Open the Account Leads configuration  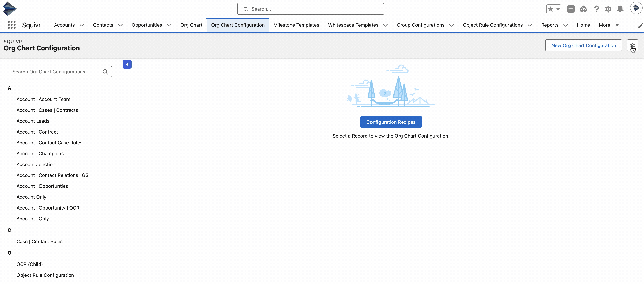pyautogui.click(x=33, y=121)
